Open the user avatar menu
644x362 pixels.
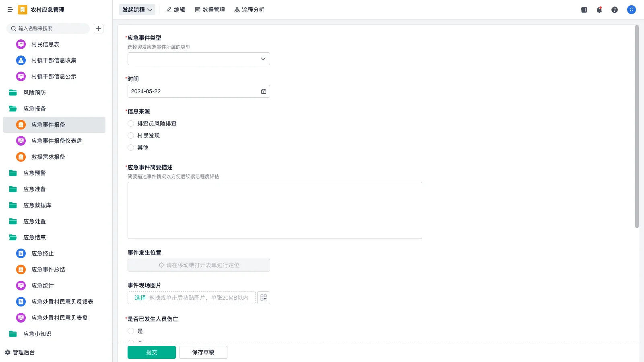coord(632,10)
